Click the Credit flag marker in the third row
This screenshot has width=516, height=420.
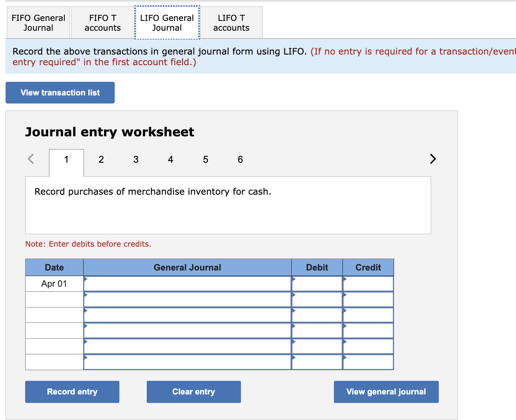point(345,311)
